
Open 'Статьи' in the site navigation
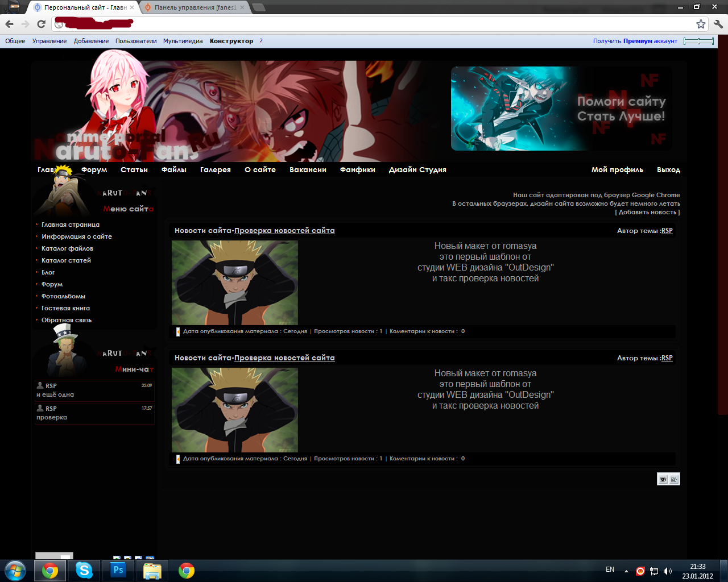(134, 169)
